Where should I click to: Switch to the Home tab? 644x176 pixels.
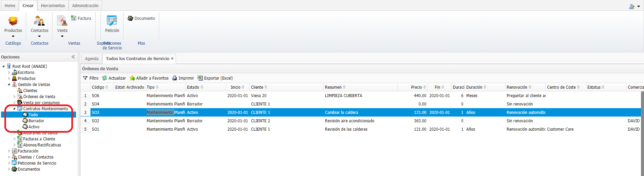tap(10, 6)
